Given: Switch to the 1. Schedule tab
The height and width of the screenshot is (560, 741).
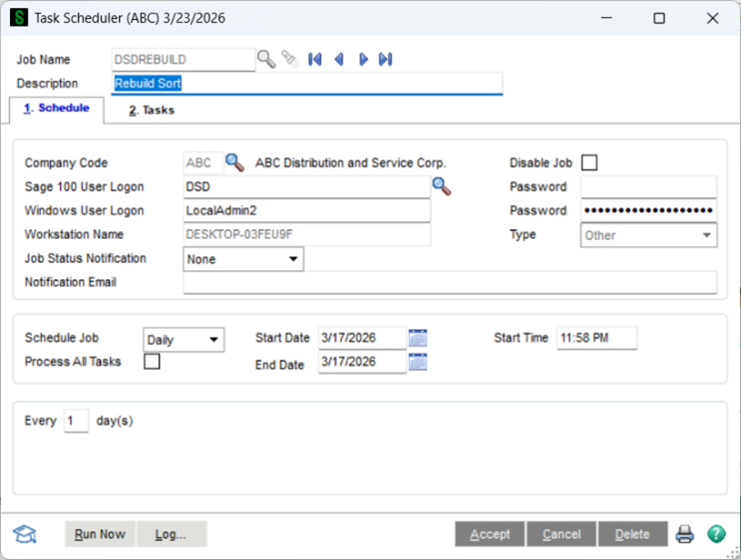Looking at the screenshot, I should pos(57,109).
